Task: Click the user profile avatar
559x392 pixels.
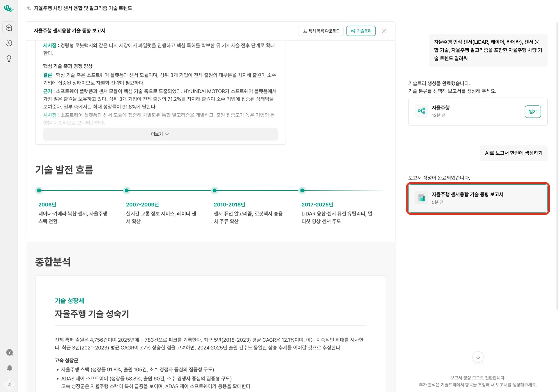Action: click(x=9, y=384)
